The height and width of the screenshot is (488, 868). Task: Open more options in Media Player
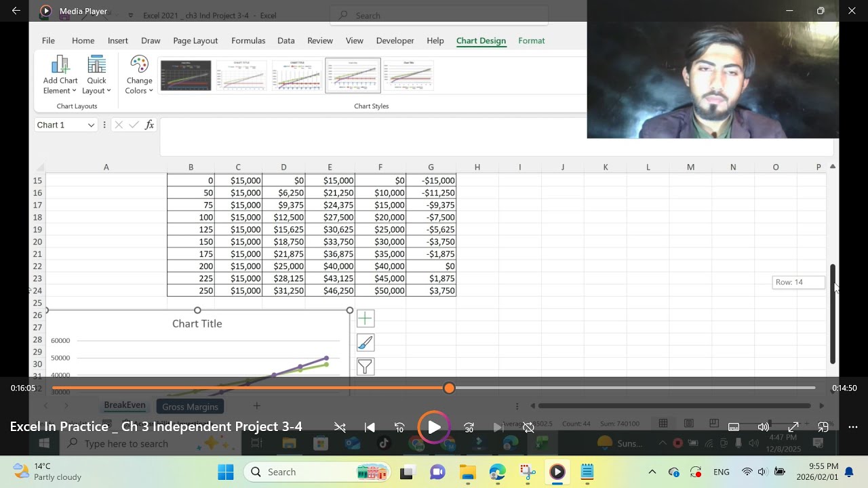click(853, 427)
